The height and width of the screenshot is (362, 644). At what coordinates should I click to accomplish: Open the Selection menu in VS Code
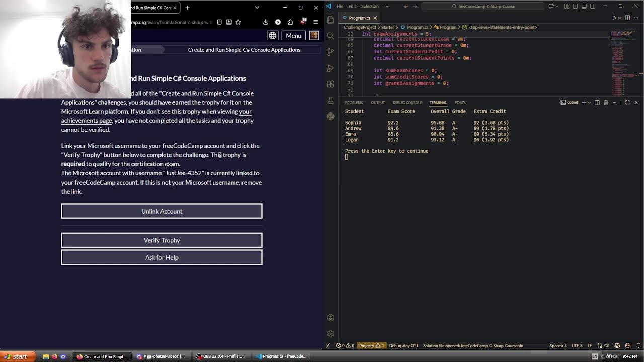point(370,6)
